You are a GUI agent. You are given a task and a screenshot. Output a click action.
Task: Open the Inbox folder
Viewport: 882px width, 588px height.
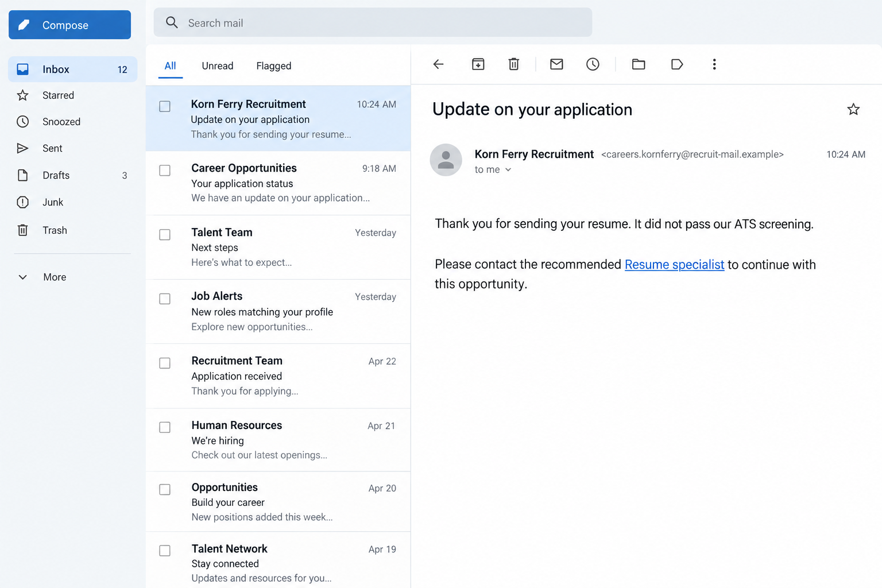click(72, 69)
